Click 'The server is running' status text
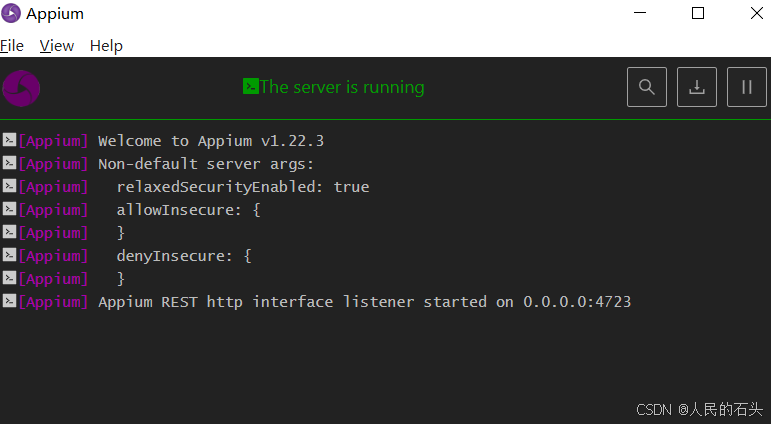This screenshot has width=771, height=424. pos(342,87)
